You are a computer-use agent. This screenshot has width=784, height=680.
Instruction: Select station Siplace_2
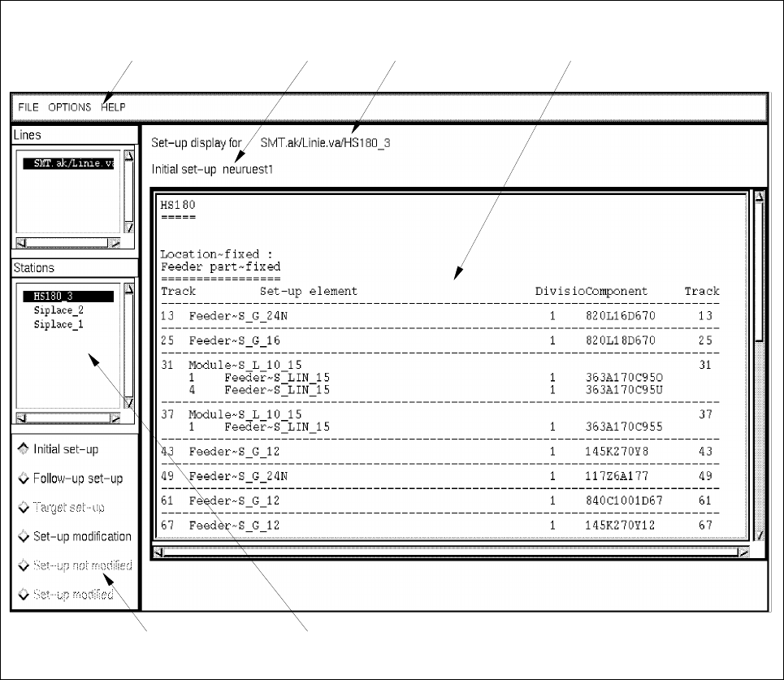pyautogui.click(x=58, y=310)
